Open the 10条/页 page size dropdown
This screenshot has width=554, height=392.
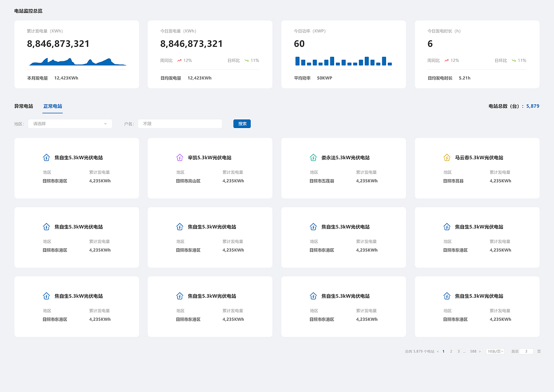(495, 351)
